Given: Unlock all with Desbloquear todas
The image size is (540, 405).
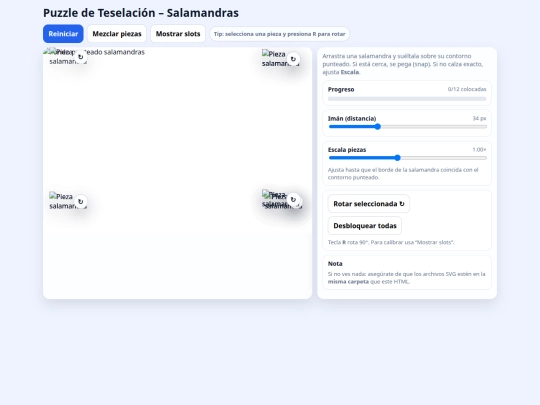Looking at the screenshot, I should (x=365, y=226).
